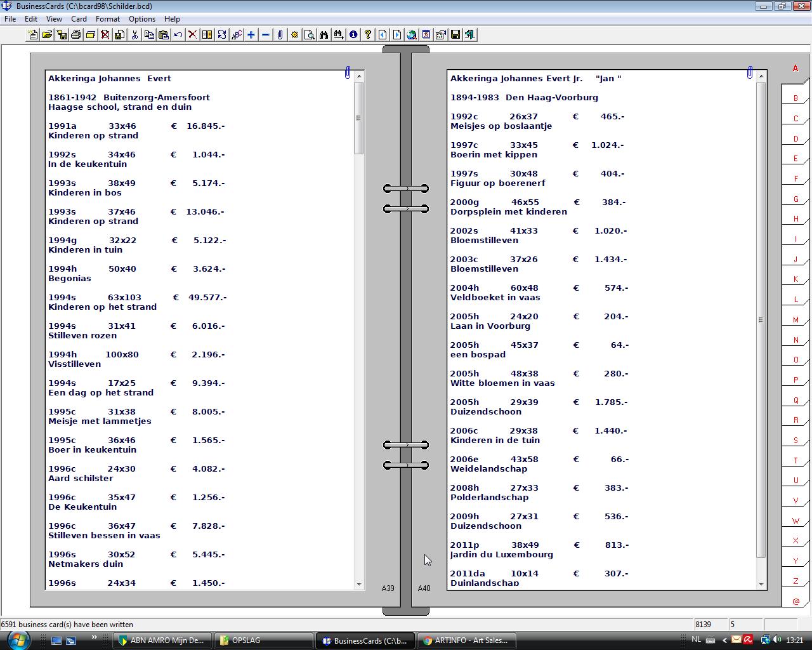Click the Print toolbar icon
The image size is (812, 650).
[76, 35]
